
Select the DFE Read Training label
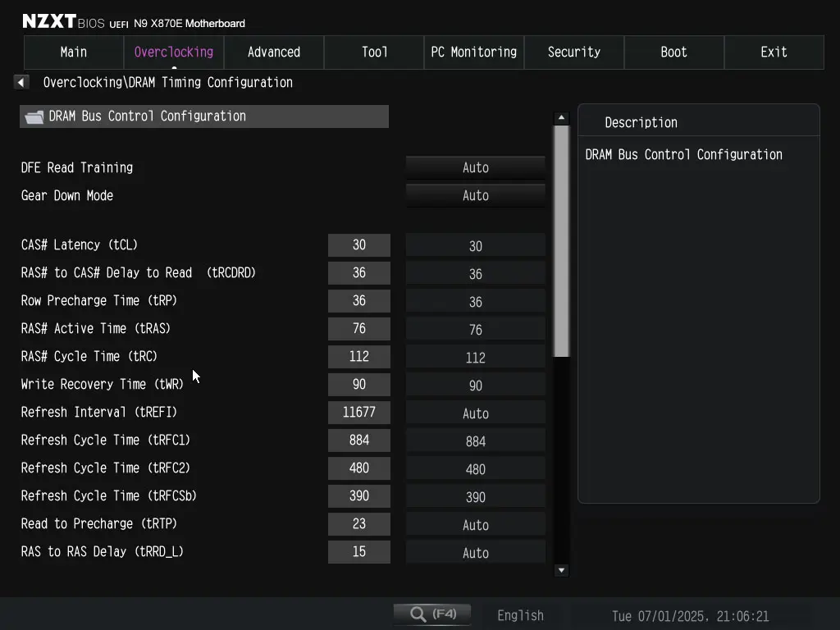(x=76, y=167)
